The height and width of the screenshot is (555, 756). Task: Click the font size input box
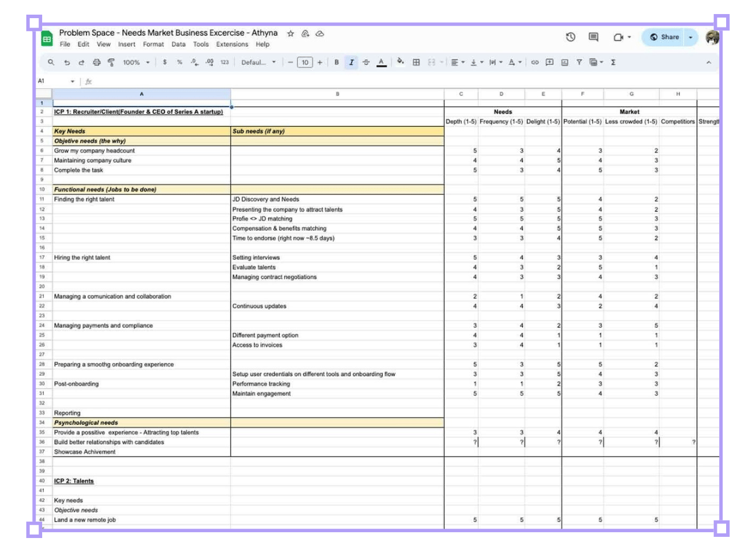click(x=305, y=62)
